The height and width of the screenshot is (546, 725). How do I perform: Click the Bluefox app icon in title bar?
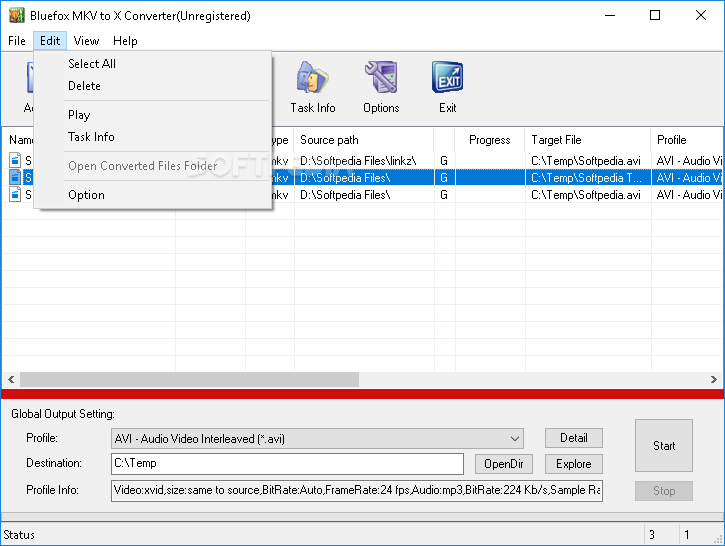coord(17,16)
